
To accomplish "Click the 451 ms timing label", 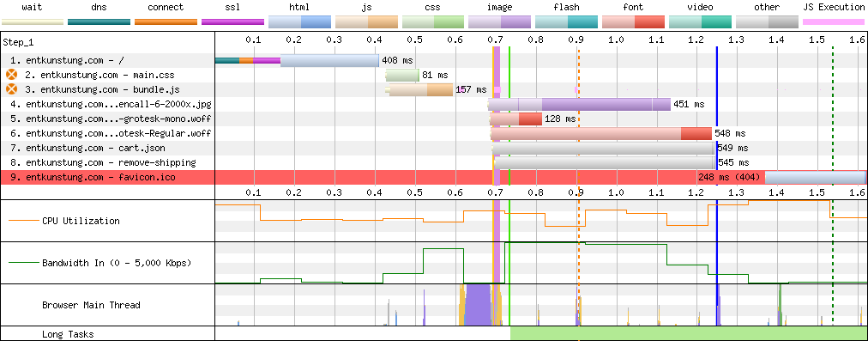I will tap(690, 104).
